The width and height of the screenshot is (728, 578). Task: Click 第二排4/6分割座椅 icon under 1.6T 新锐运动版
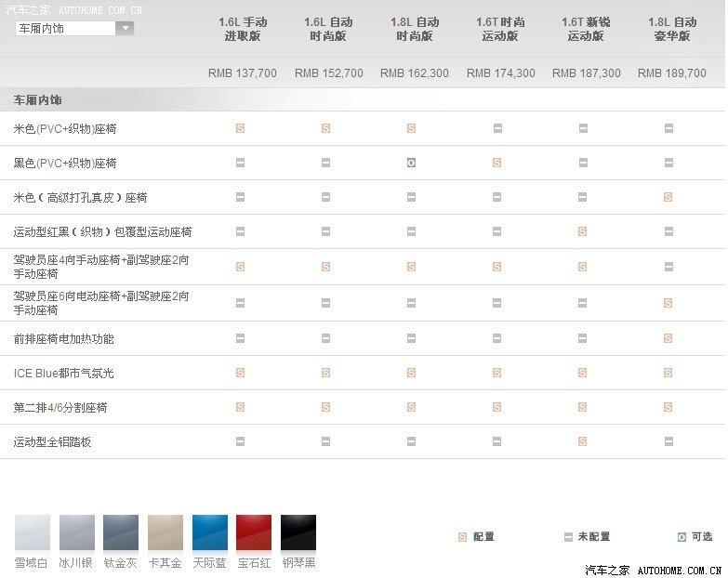583,407
